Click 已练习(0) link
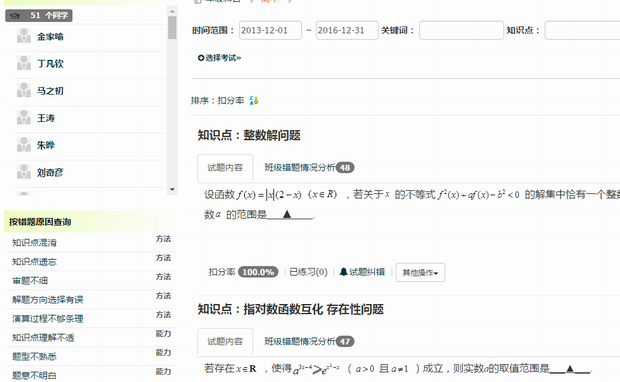 [x=308, y=272]
